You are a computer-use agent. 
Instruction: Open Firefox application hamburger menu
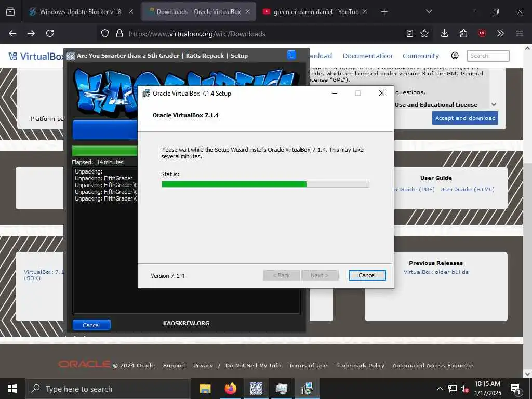pyautogui.click(x=520, y=33)
